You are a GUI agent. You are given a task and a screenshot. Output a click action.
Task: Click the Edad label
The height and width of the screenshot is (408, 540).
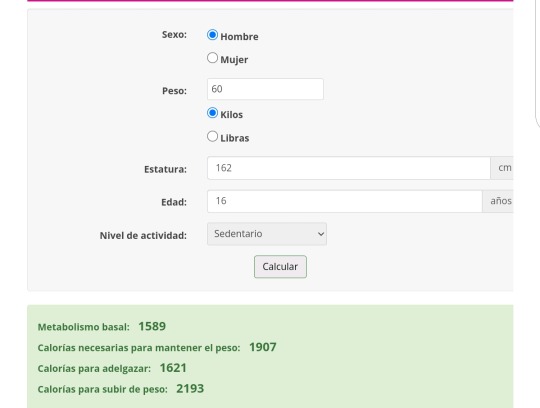click(174, 202)
